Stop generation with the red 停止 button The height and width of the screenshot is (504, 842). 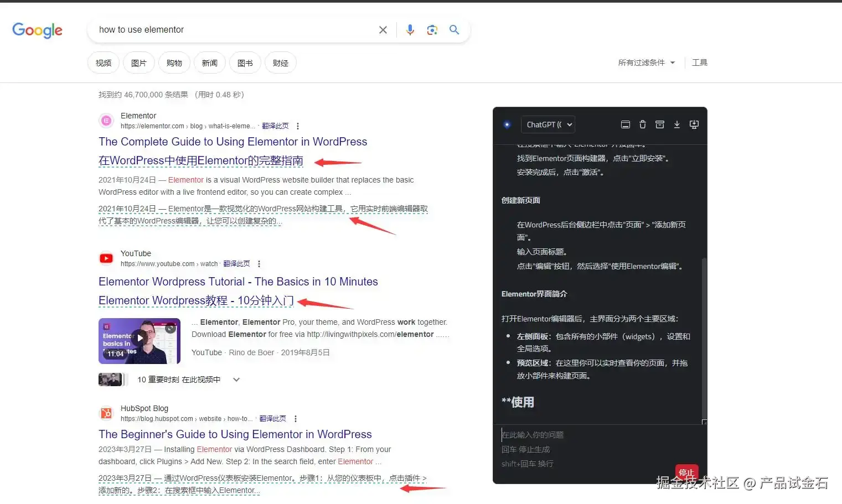(x=686, y=472)
